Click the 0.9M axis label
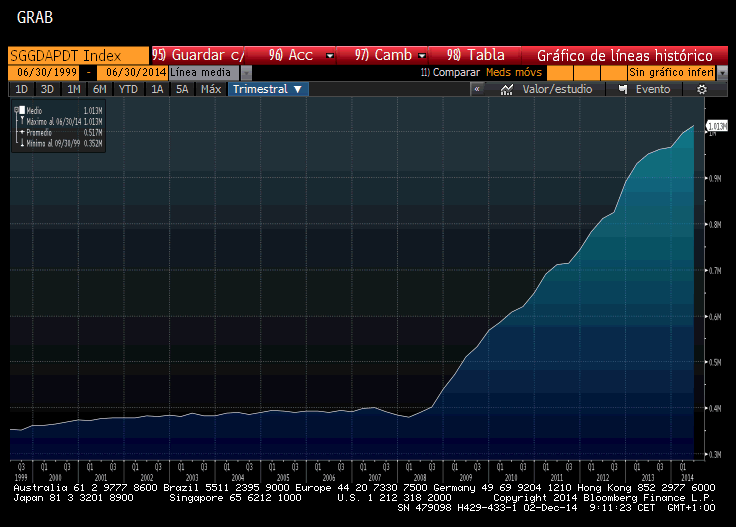 click(x=715, y=178)
